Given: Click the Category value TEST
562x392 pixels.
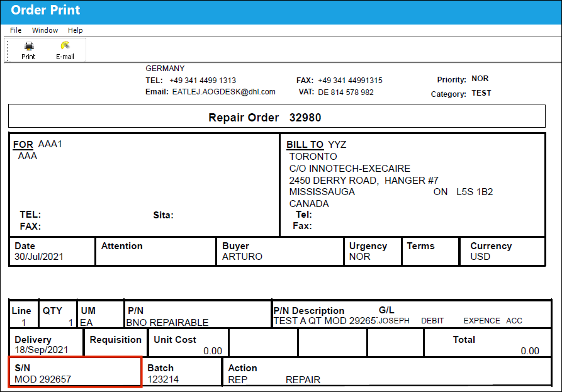Looking at the screenshot, I should pyautogui.click(x=481, y=93).
